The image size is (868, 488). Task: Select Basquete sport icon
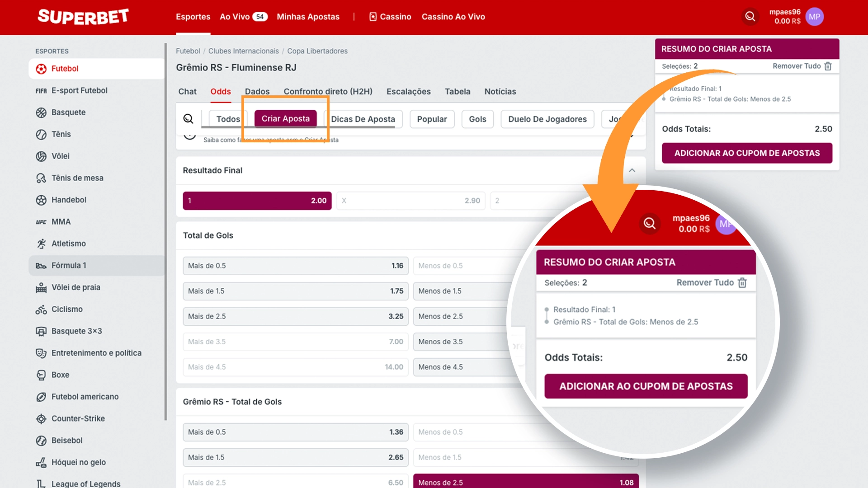(x=41, y=113)
